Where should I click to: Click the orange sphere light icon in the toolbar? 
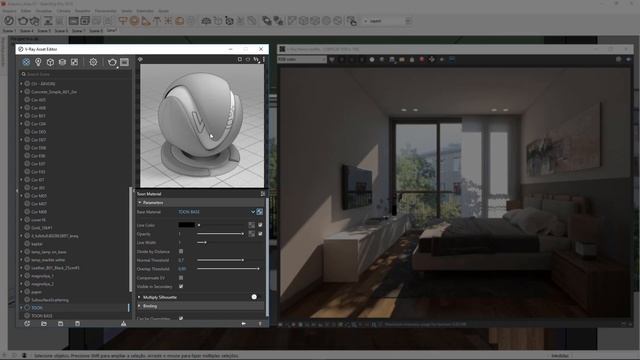tap(134, 21)
